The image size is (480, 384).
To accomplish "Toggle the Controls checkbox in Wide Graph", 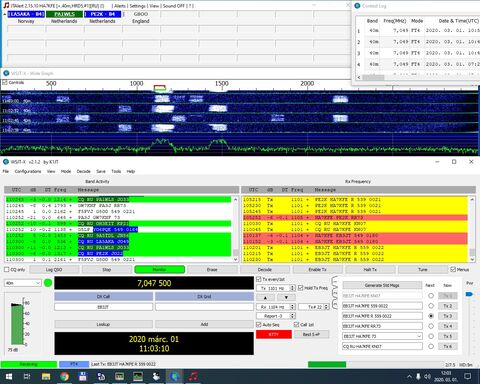I will click(5, 82).
